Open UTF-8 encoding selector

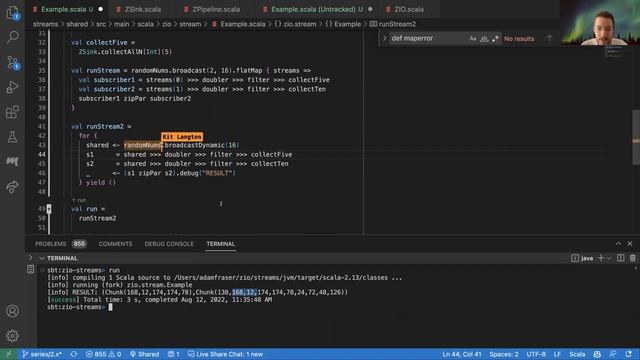536,354
